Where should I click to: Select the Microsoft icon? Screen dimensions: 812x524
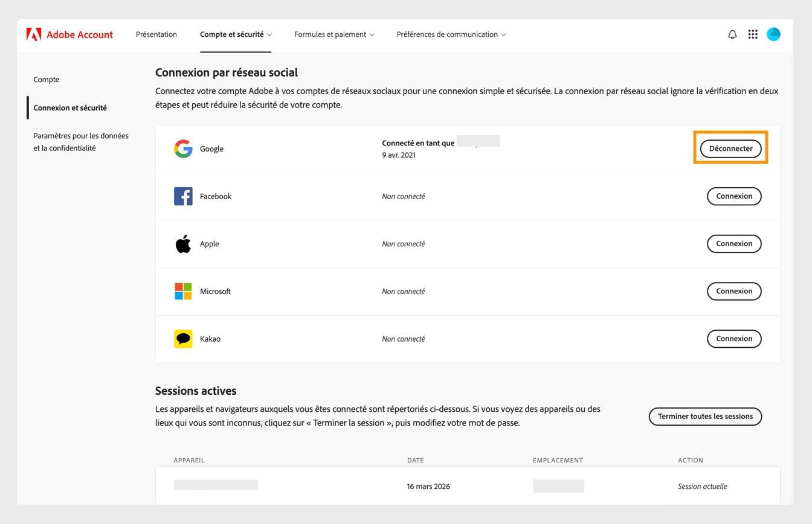click(x=183, y=291)
